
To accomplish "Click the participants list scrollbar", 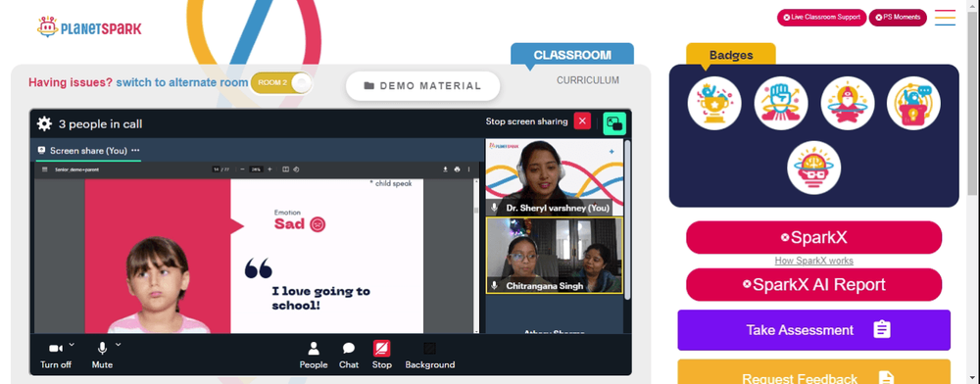I will 627,218.
